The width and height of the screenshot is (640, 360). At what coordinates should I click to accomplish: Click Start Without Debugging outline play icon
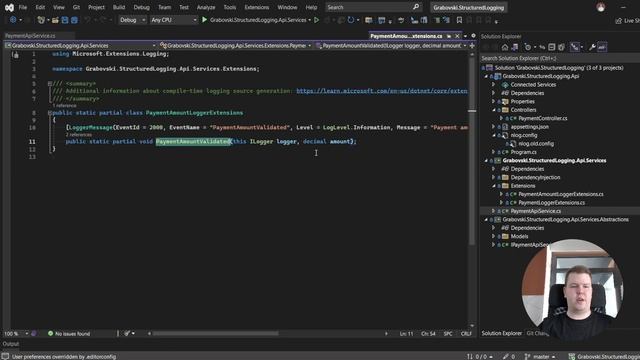coord(316,20)
